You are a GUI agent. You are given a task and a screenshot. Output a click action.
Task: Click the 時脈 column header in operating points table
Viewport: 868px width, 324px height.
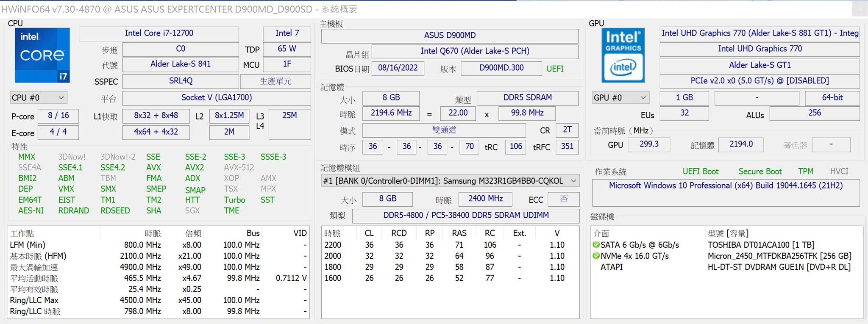click(152, 233)
